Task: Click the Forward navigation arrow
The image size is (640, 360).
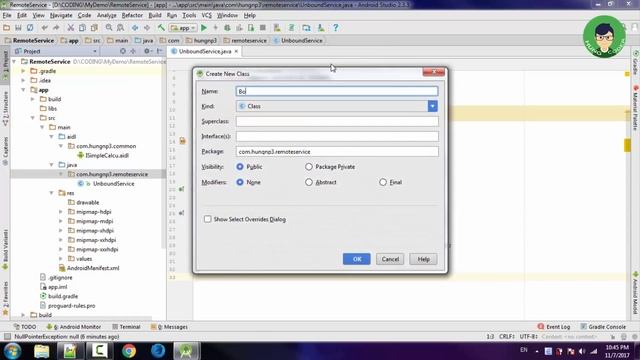Action: click(x=147, y=28)
